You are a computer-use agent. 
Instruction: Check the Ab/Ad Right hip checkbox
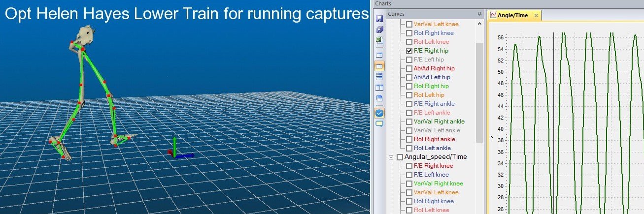coord(409,68)
